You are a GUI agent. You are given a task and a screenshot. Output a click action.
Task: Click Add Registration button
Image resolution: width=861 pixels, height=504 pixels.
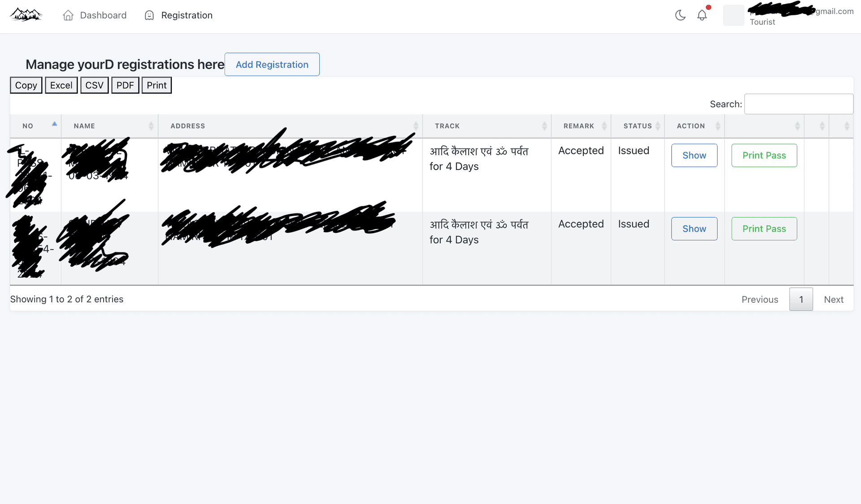pyautogui.click(x=272, y=64)
